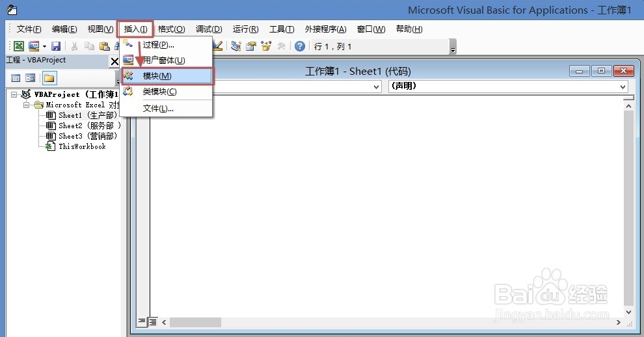644x337 pixels.
Task: Click the View Code icon in project panel
Action: point(16,78)
